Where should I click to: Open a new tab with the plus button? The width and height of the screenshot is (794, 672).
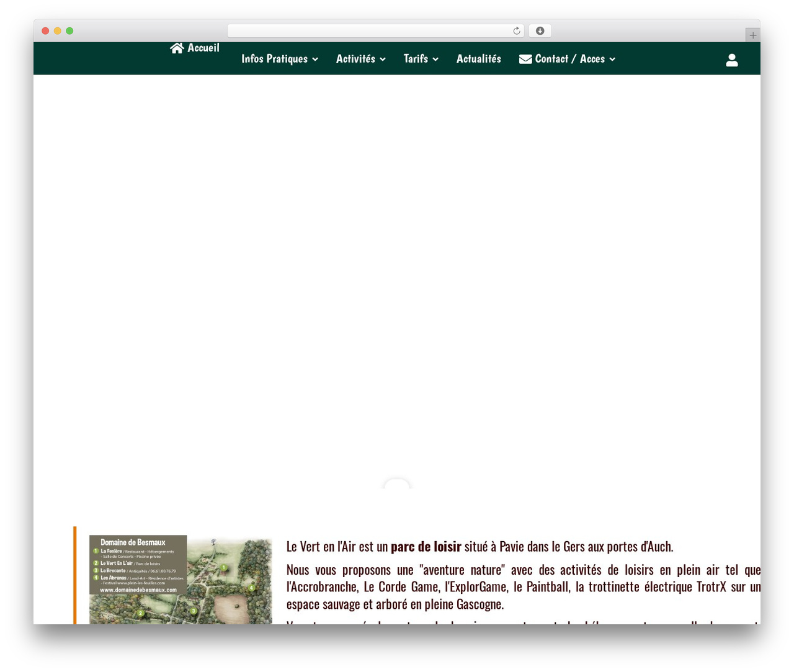752,35
